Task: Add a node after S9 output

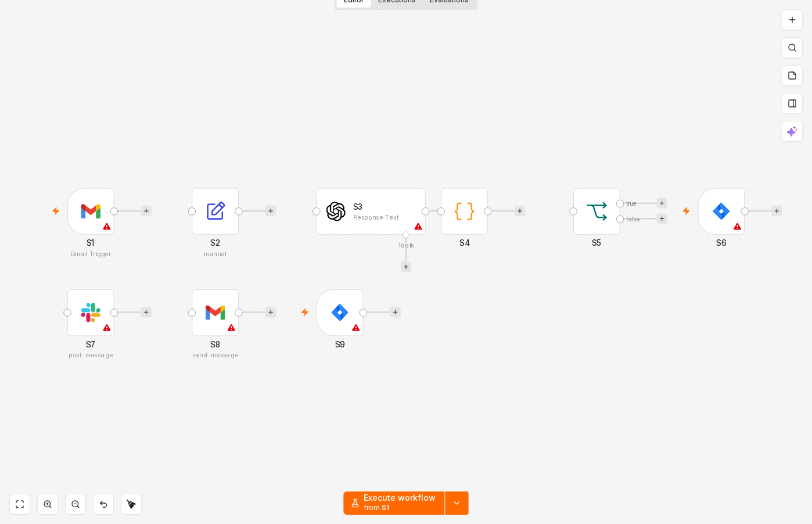Action: [396, 312]
